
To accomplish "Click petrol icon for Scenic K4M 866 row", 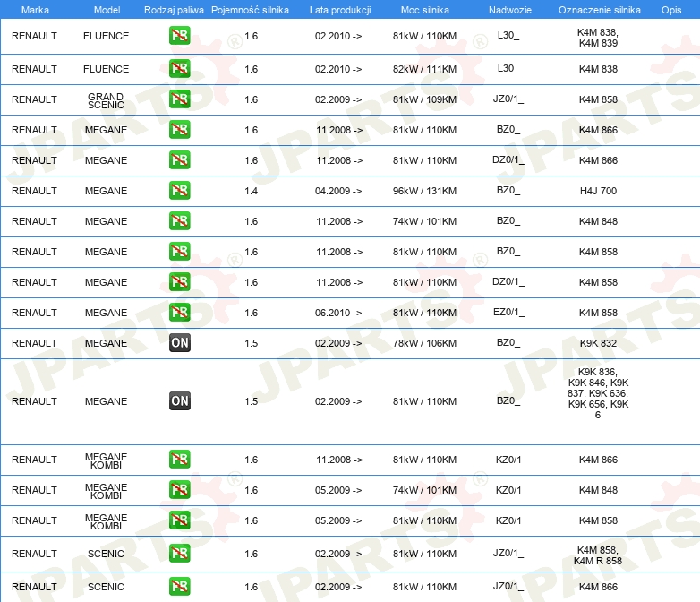I will [x=179, y=587].
